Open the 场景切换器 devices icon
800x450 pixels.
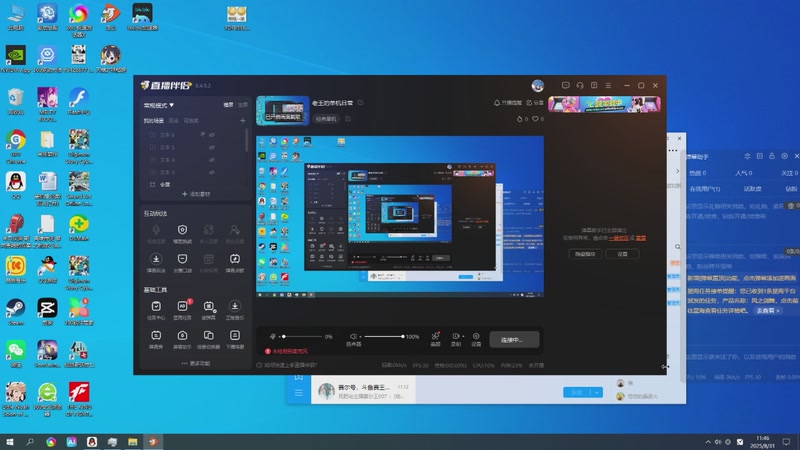tap(209, 335)
